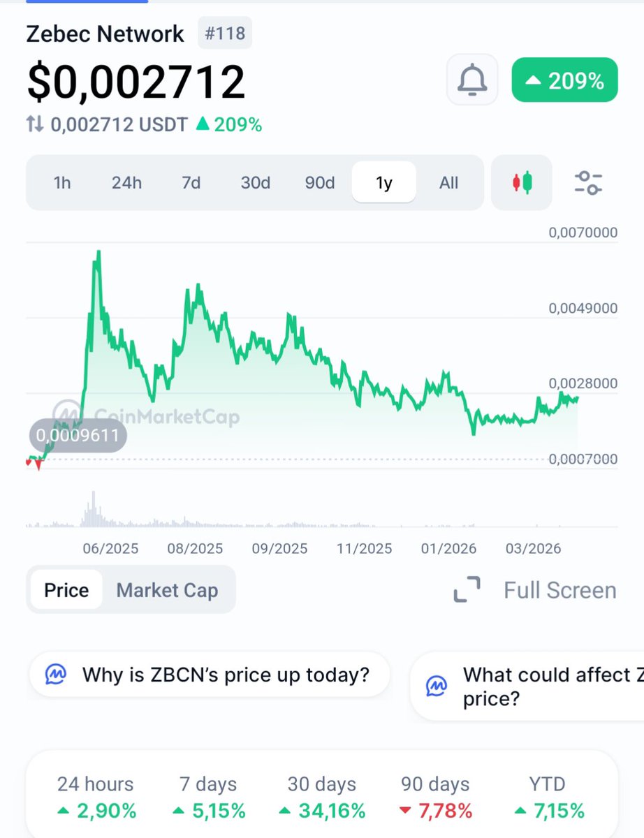Screen dimensions: 644x838
Task: Click the June 2025 peak on chart
Action: pos(99,251)
